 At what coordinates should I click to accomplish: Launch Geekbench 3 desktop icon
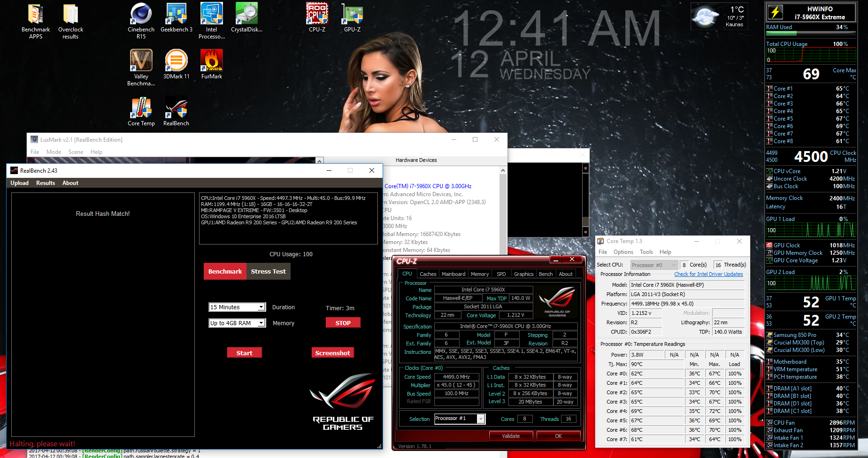(176, 14)
